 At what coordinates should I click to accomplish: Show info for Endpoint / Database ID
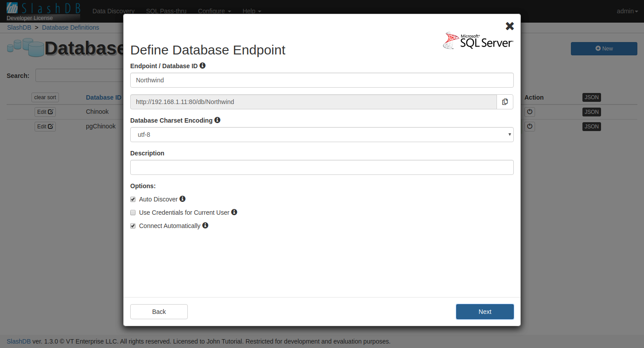pos(202,66)
